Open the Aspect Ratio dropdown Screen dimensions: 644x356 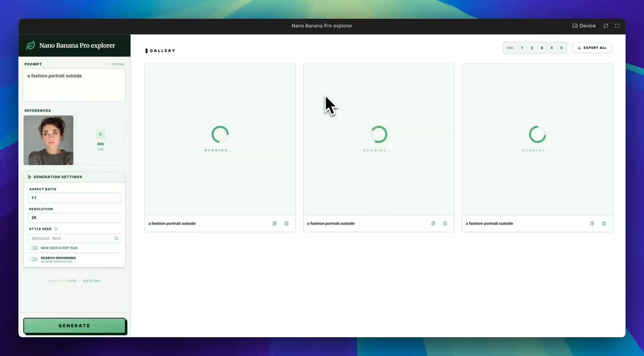(74, 198)
